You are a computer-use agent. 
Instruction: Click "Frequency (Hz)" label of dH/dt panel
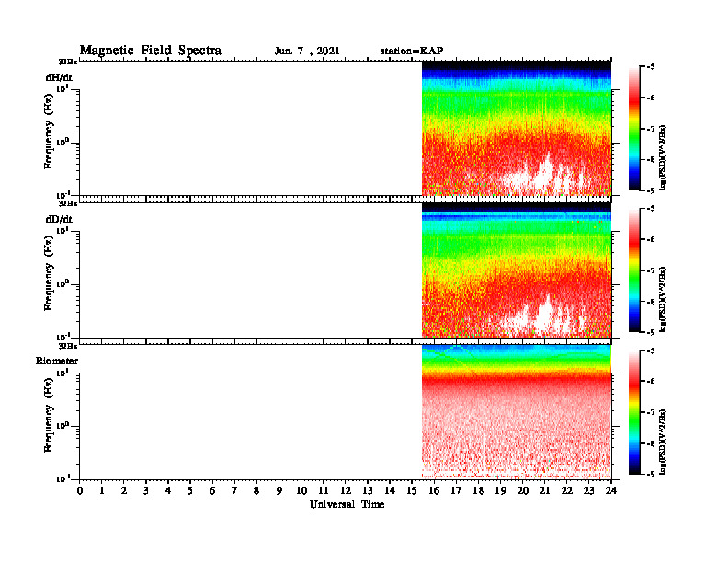click(x=49, y=132)
